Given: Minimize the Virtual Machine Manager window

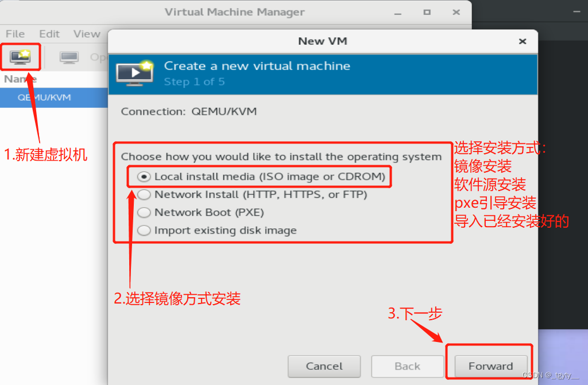Looking at the screenshot, I should (398, 13).
